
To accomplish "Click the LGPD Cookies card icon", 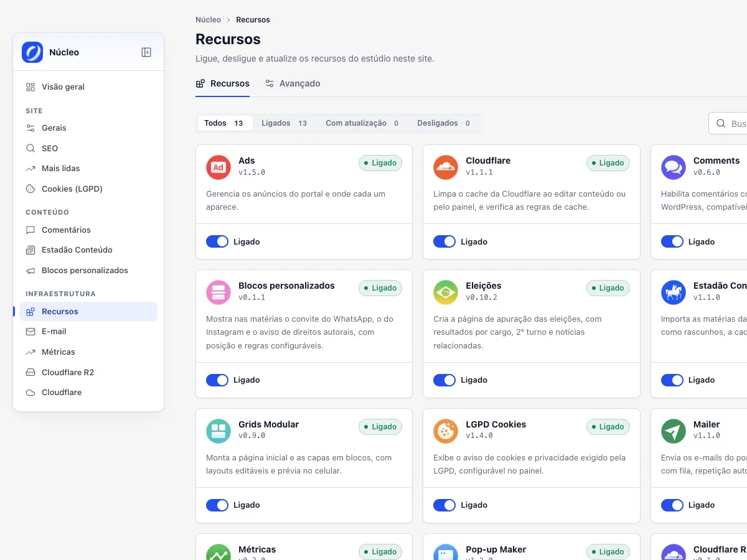I will (446, 431).
